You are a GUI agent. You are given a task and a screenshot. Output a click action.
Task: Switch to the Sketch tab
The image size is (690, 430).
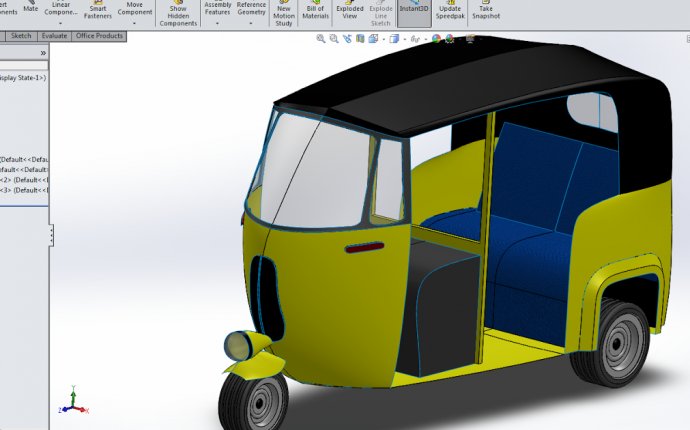[x=21, y=36]
